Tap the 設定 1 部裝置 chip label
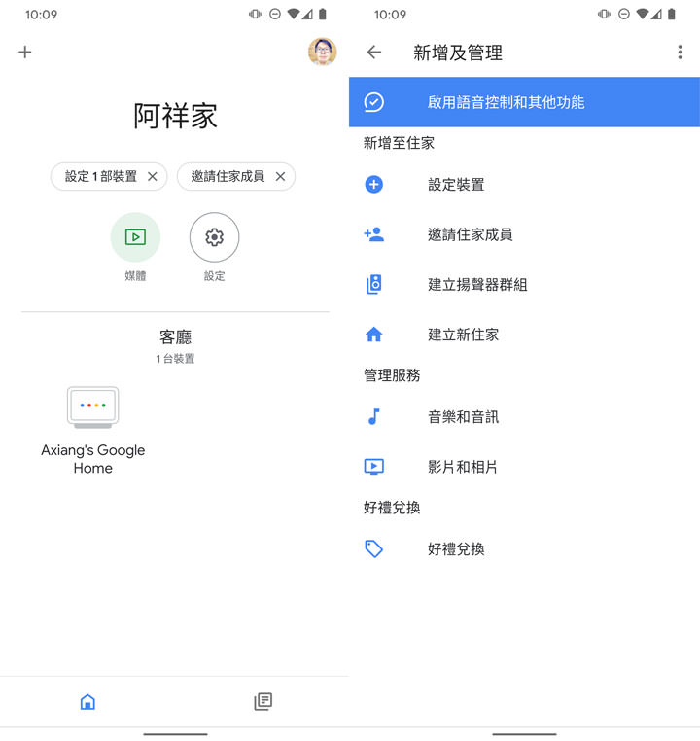This screenshot has height=741, width=700. click(x=100, y=177)
